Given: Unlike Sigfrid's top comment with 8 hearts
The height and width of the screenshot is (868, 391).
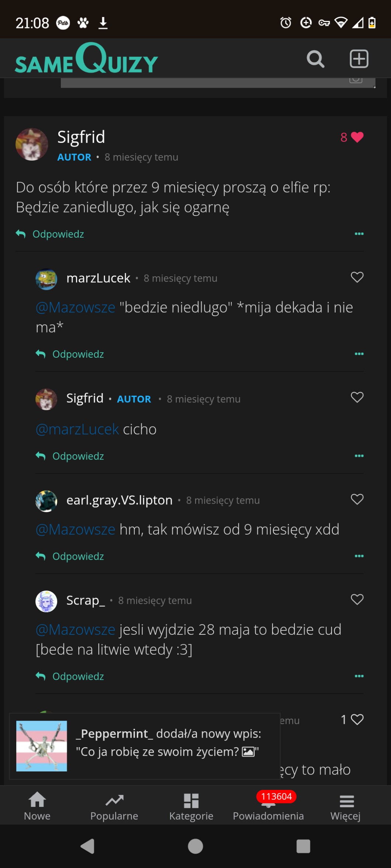Looking at the screenshot, I should pyautogui.click(x=357, y=137).
